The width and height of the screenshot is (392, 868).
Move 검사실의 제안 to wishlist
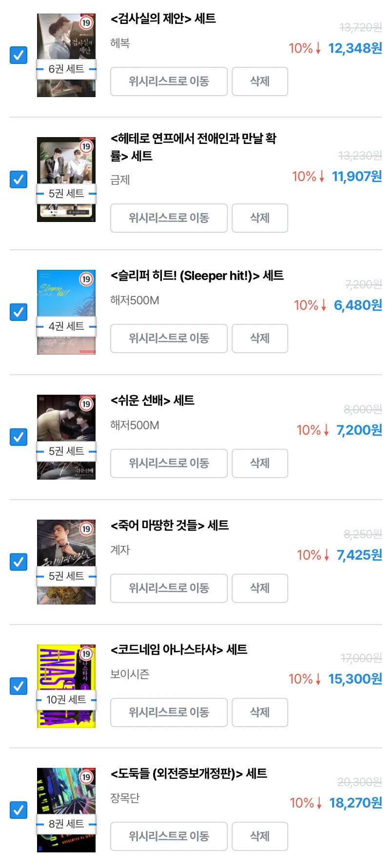(169, 81)
